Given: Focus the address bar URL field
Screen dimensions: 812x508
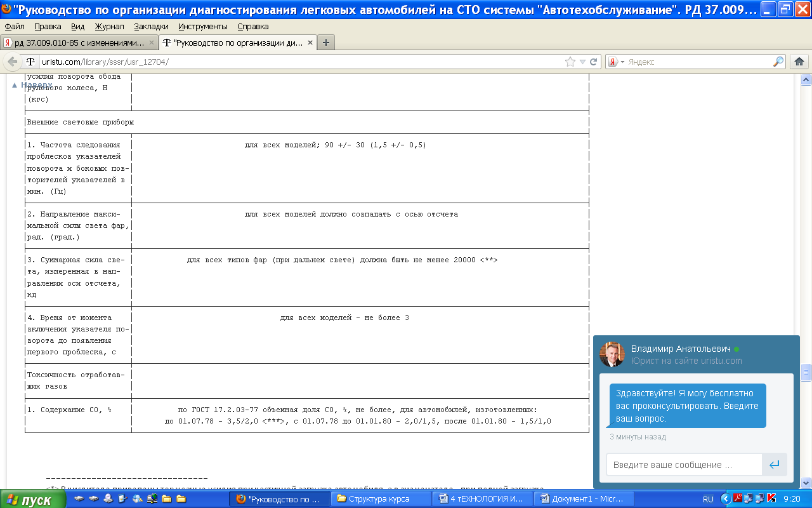Looking at the screenshot, I should [301, 62].
